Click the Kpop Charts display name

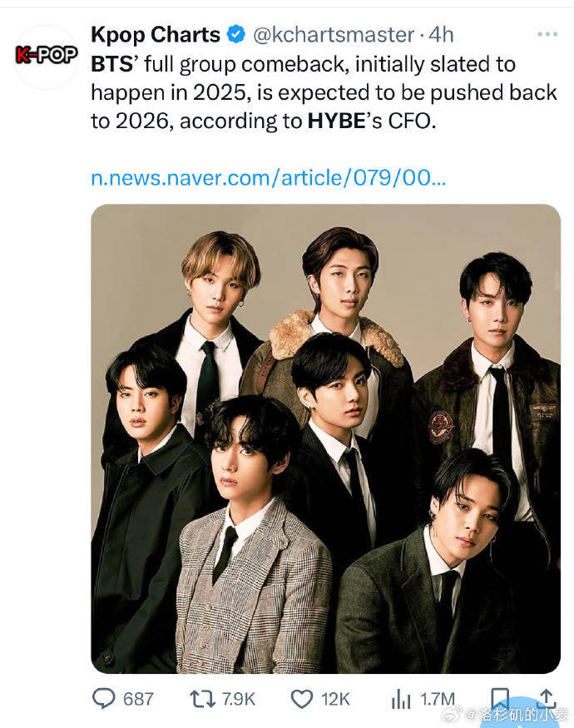(156, 35)
